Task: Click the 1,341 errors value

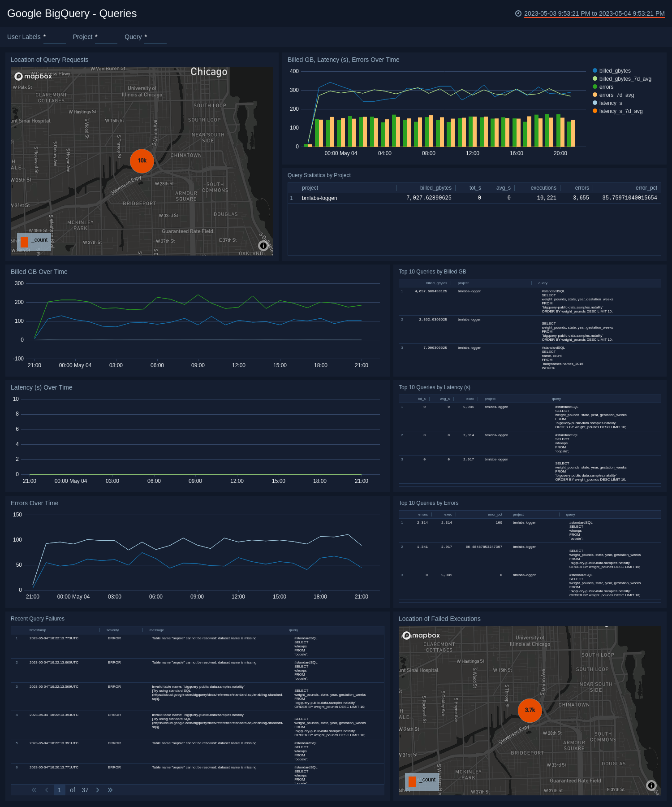Action: pyautogui.click(x=422, y=547)
